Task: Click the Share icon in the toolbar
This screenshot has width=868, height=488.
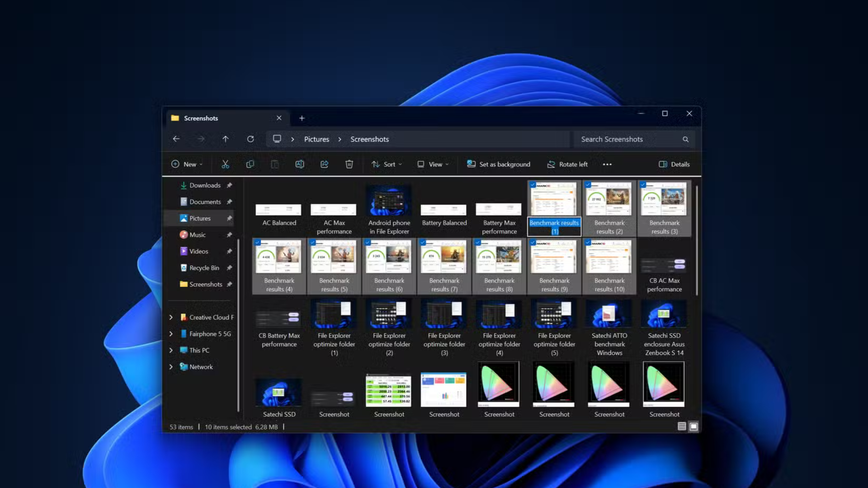Action: (325, 164)
